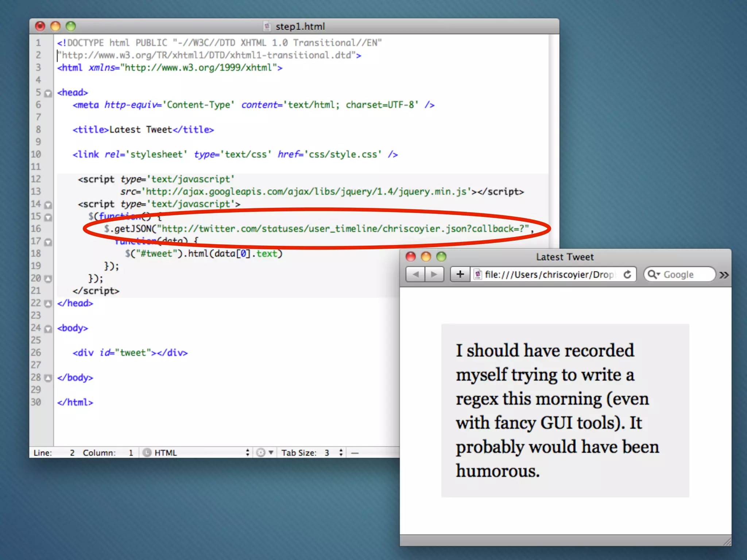Click the browser forward arrow button
Image resolution: width=747 pixels, height=560 pixels.
434,274
